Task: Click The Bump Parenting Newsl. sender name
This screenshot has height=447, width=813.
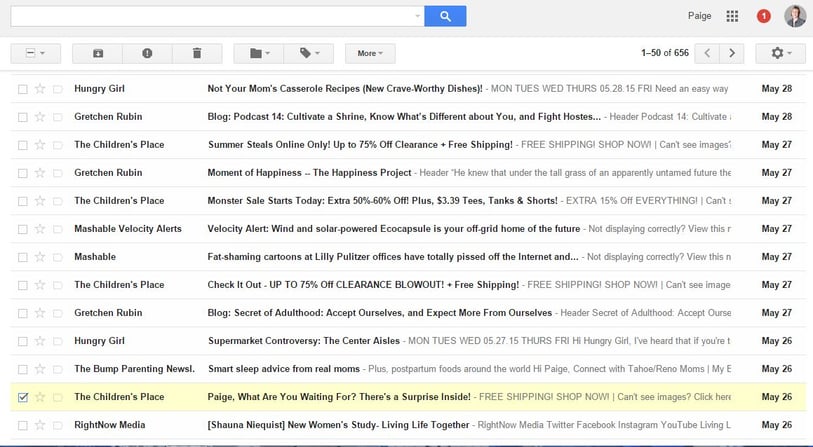Action: pos(134,369)
